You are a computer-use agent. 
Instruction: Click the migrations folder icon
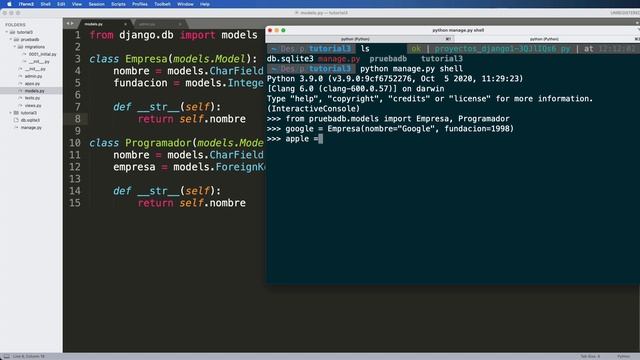20,47
